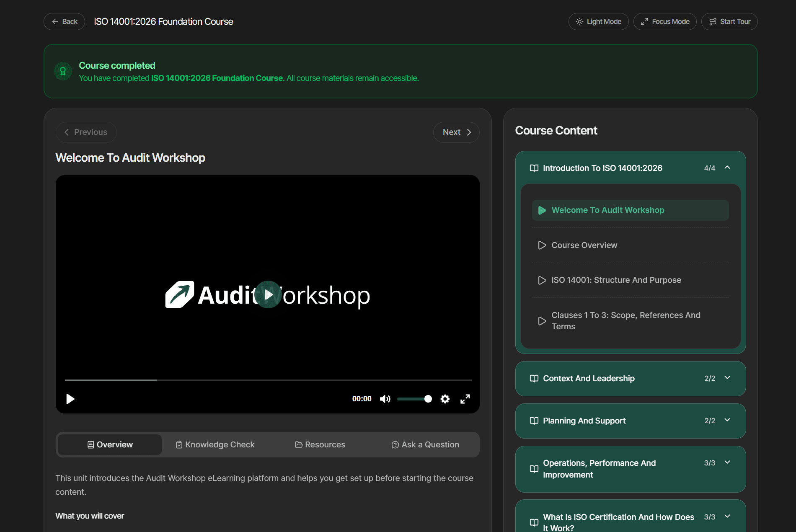This screenshot has height=532, width=796.
Task: Click the green play icon of Welcome lesson
Action: (x=542, y=210)
